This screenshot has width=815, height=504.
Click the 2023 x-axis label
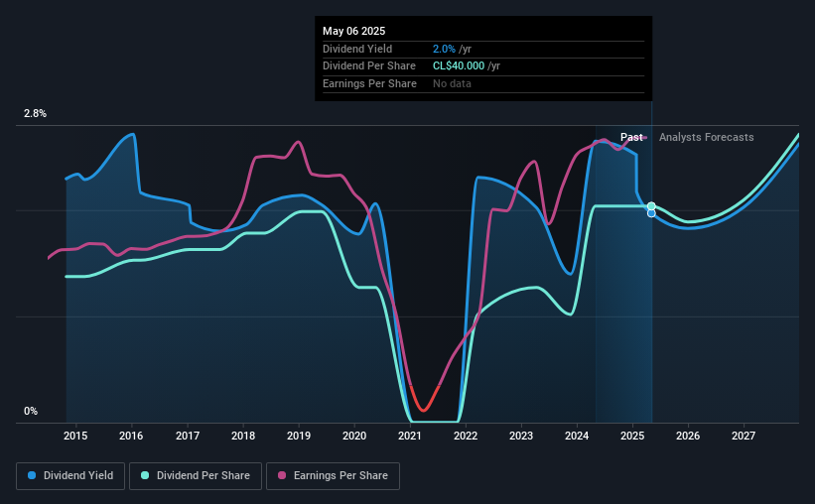click(x=521, y=436)
